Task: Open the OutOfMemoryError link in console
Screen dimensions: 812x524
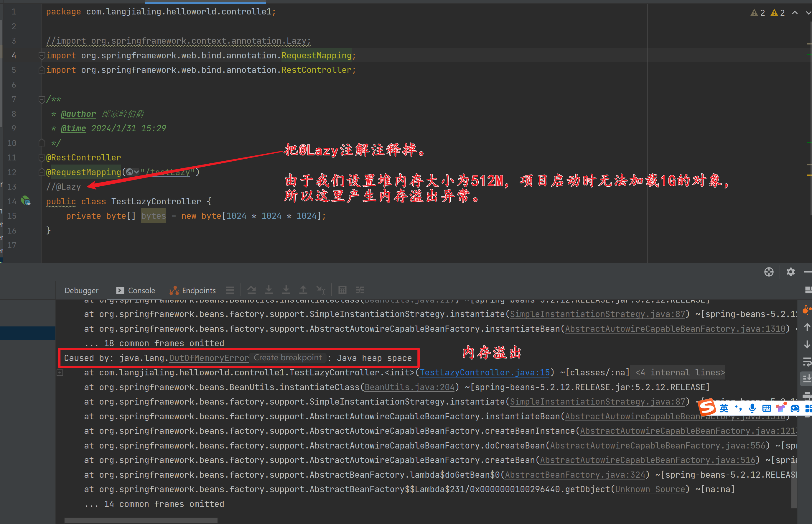Action: point(209,358)
